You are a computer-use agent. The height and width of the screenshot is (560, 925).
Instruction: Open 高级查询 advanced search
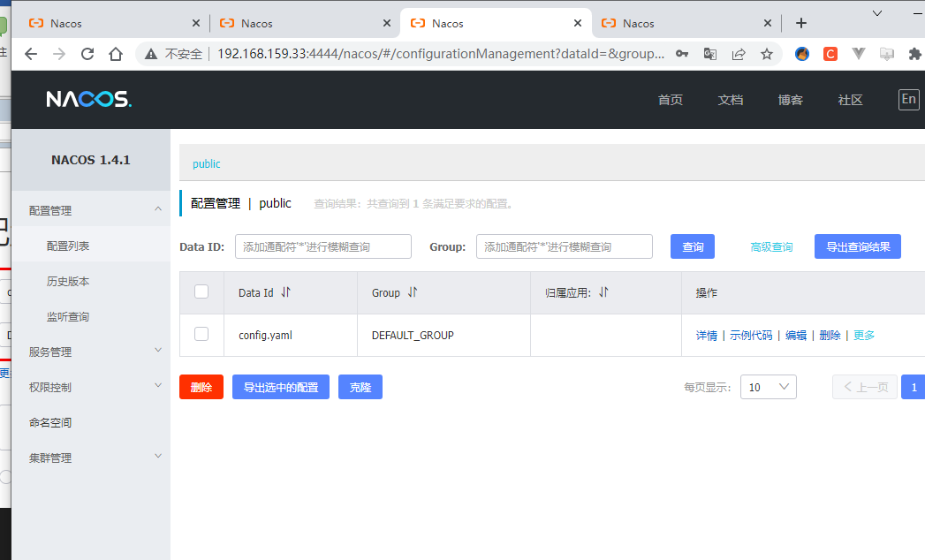(771, 247)
